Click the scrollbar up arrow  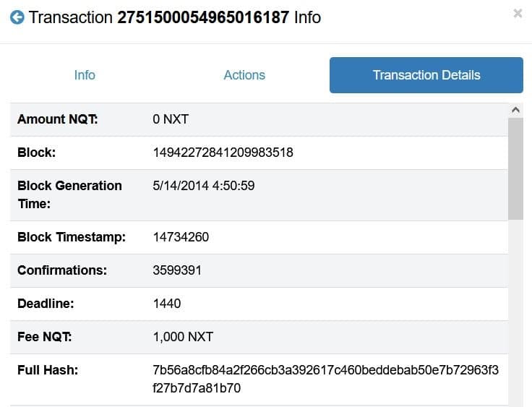515,110
